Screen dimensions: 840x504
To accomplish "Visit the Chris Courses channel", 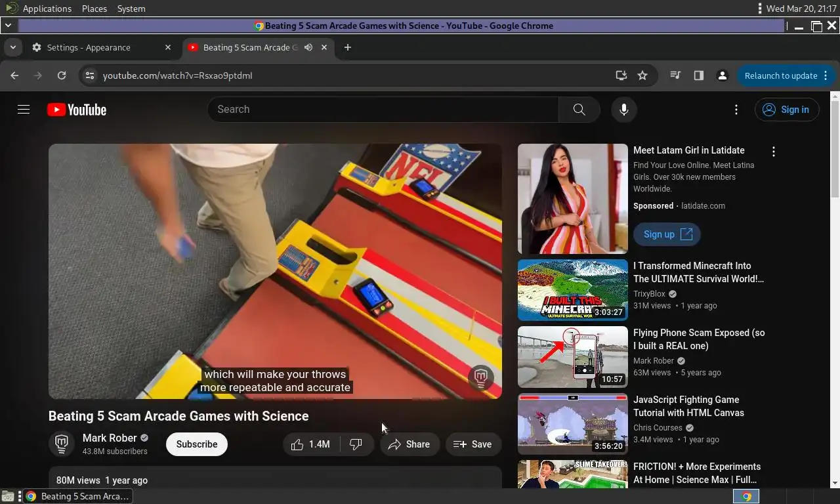I will point(658,428).
